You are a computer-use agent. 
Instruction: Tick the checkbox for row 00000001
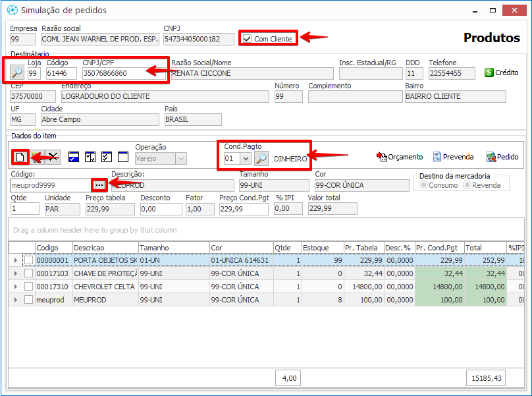28,260
